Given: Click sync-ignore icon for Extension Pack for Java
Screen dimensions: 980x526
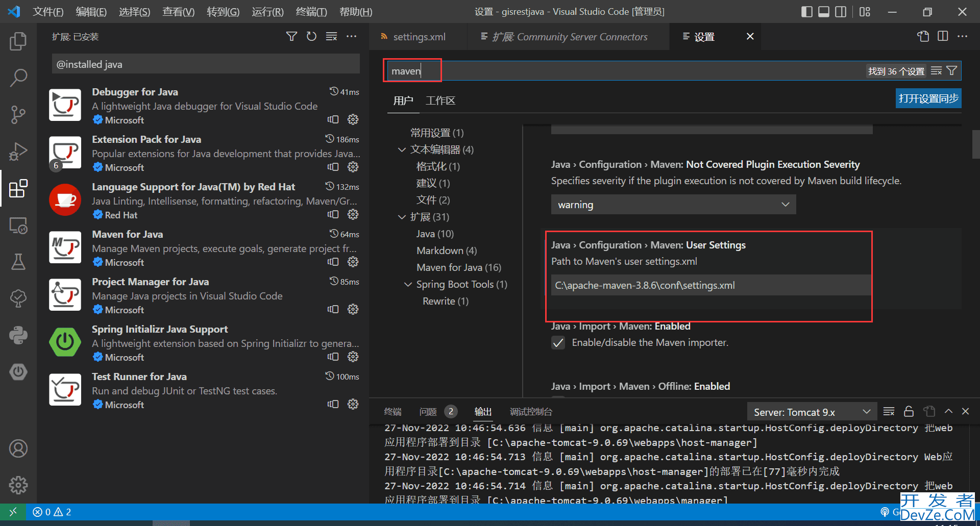Looking at the screenshot, I should point(333,167).
